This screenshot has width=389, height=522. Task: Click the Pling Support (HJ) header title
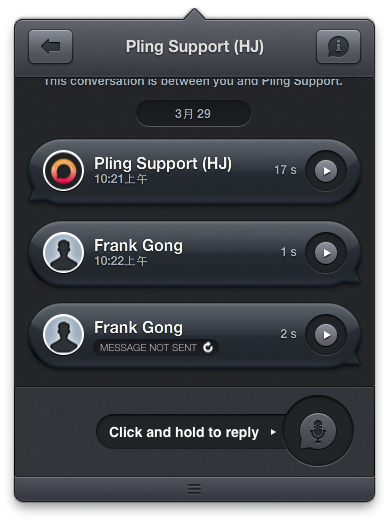pyautogui.click(x=195, y=47)
